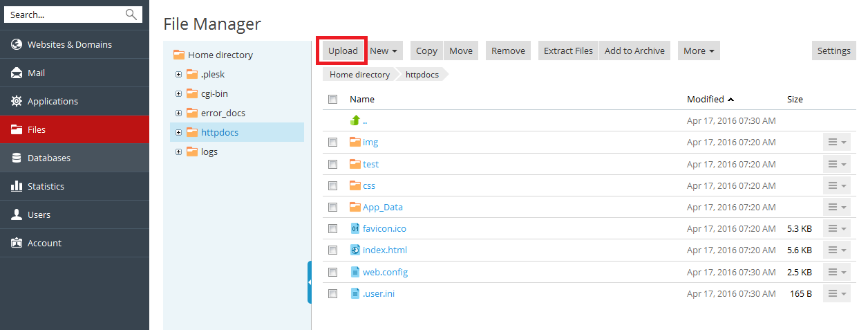Click the test folder icon
This screenshot has width=868, height=330.
355,164
